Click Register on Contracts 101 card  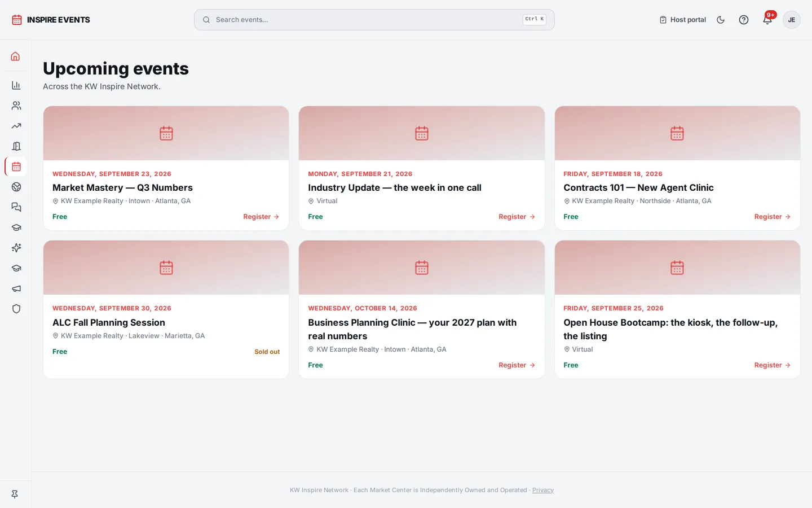tap(773, 217)
